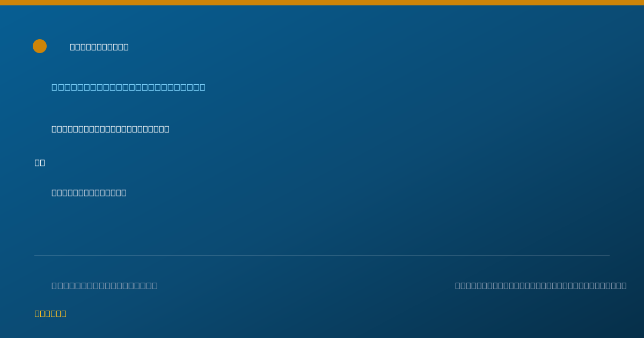Viewport: 644px width, 338px height.
Task: Select the white subtitle line below the headline
Action: [111, 129]
